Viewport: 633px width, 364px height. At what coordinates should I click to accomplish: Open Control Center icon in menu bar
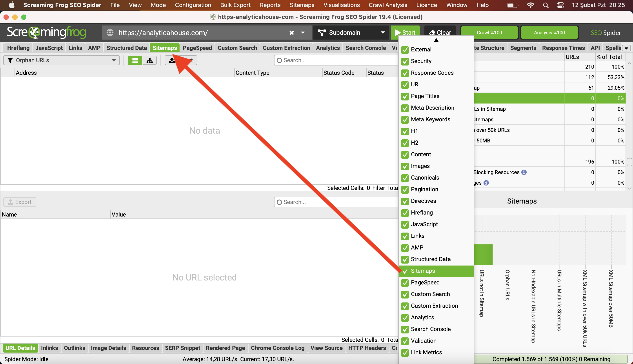[x=560, y=5]
